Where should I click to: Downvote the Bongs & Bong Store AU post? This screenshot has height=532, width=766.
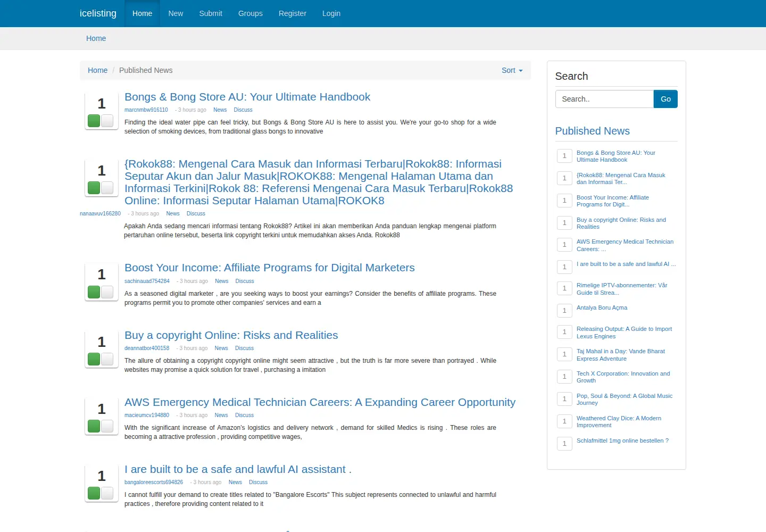point(107,121)
